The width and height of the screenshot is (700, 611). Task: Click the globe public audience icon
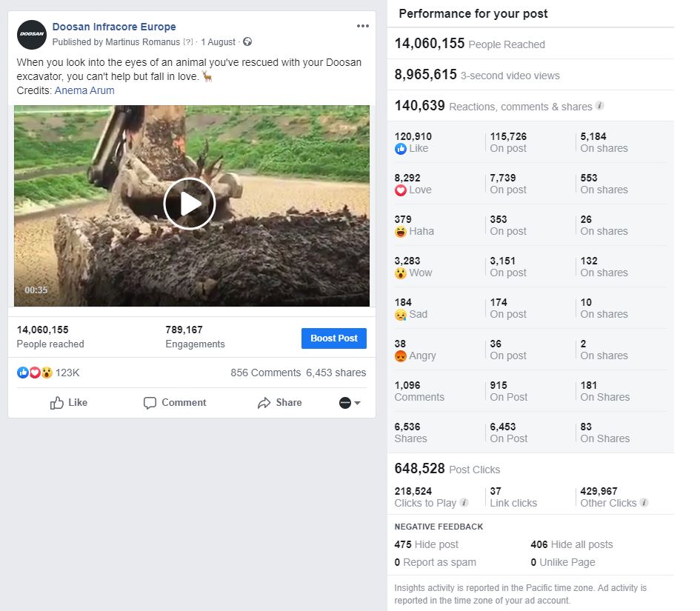point(247,42)
